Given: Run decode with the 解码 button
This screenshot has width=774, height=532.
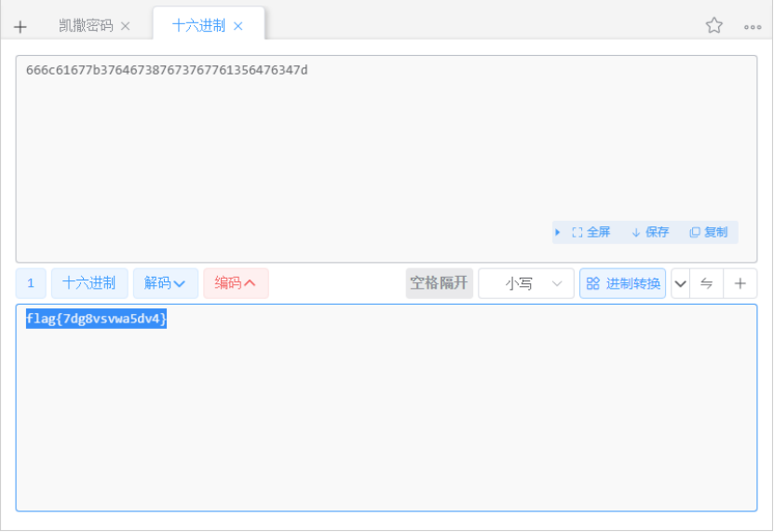Looking at the screenshot, I should [166, 283].
